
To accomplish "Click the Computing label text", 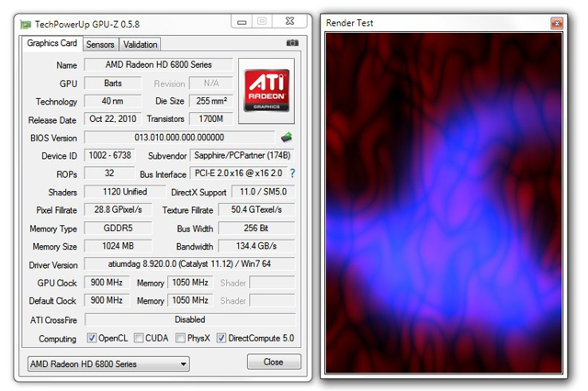I will 57,339.
